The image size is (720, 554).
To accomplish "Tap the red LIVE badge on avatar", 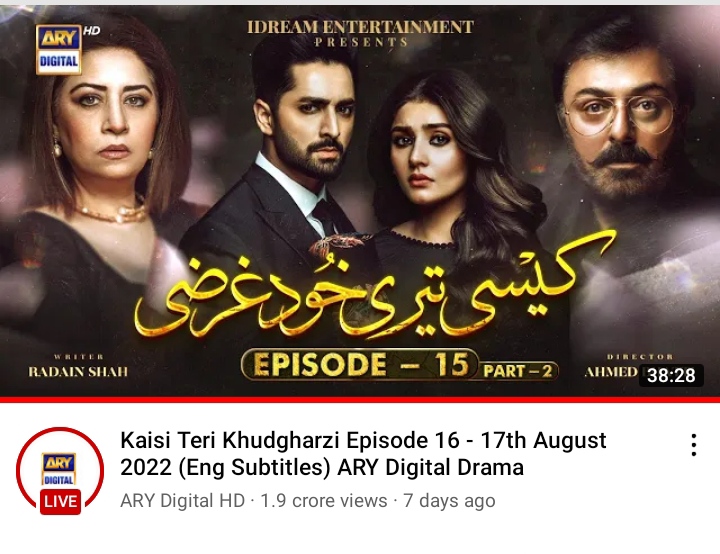I will (x=60, y=501).
